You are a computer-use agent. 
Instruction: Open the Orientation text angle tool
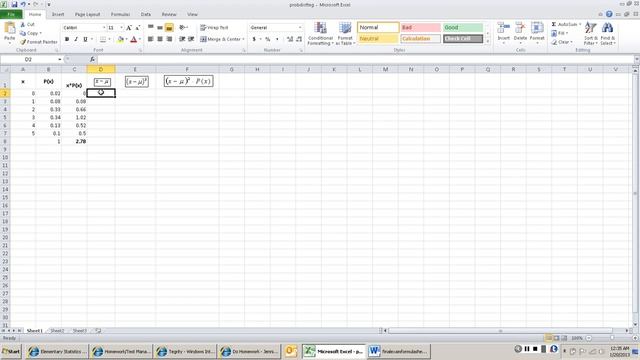tap(183, 27)
